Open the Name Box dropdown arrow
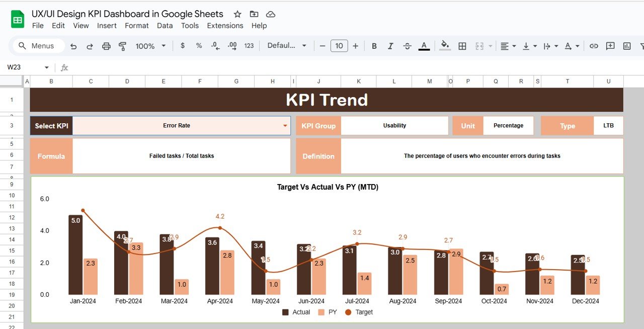Viewport: 644px width, 329px height. [47, 67]
